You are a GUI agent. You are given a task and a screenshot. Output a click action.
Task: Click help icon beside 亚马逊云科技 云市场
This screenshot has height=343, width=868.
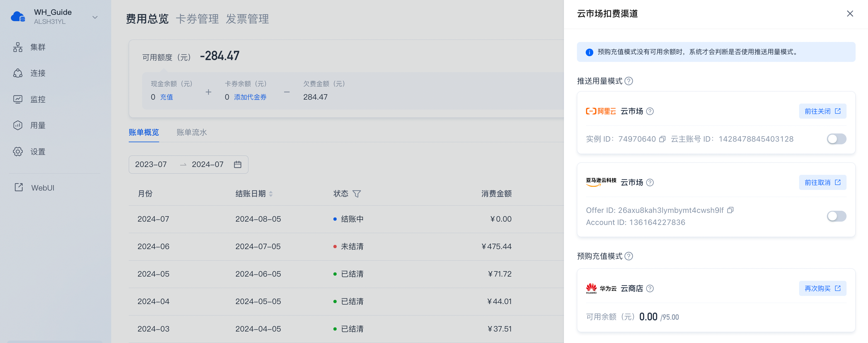650,182
